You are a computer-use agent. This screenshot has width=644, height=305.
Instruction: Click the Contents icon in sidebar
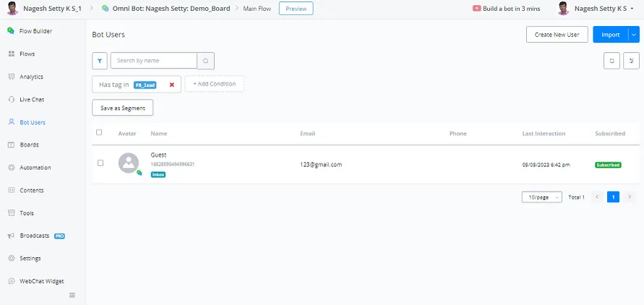click(12, 191)
